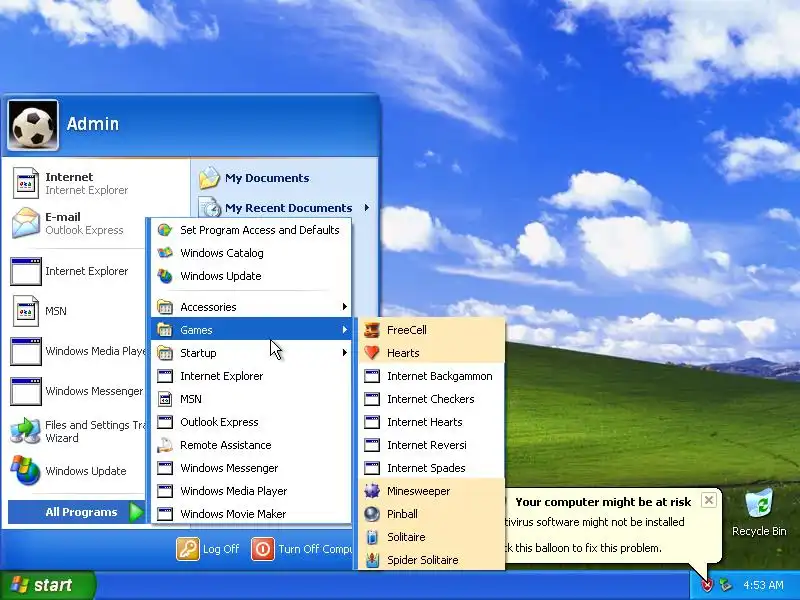The image size is (800, 600).
Task: Expand My Recent Documents arrow
Action: 367,208
